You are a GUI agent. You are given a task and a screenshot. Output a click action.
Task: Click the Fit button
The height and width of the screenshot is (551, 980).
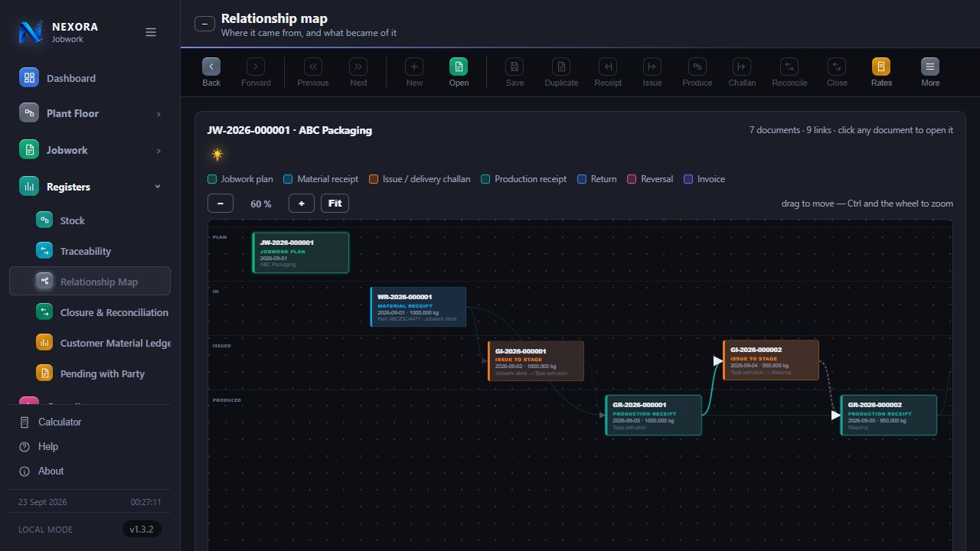coord(335,204)
